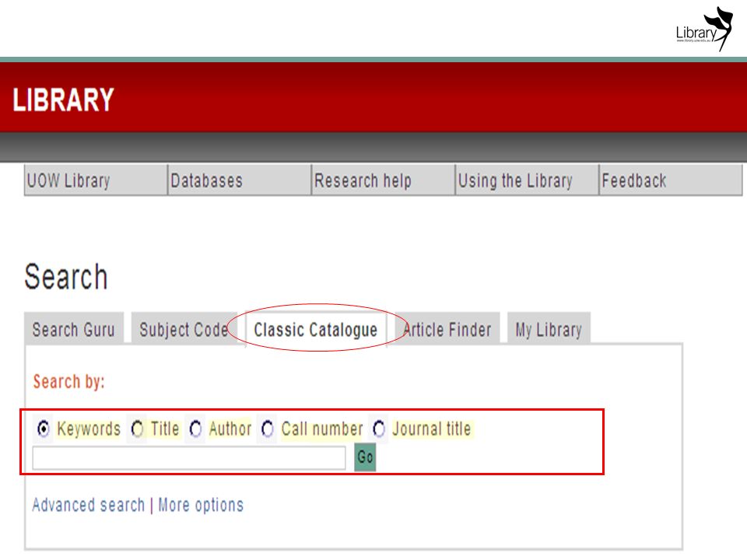Screen dimensions: 747x560
Task: Open the UOW Library menu
Action: [96, 180]
